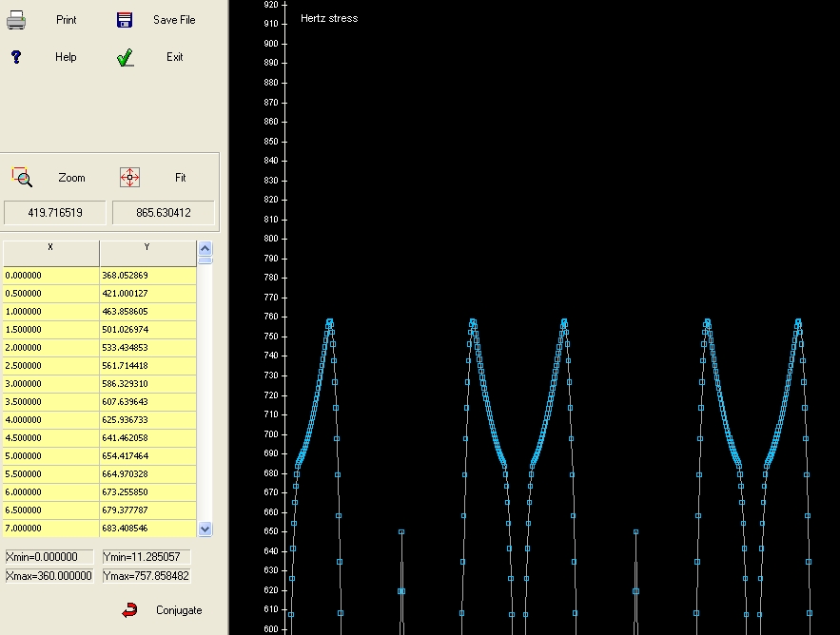This screenshot has height=635, width=840.
Task: Select cell X value 5.500000
Action: (50, 473)
